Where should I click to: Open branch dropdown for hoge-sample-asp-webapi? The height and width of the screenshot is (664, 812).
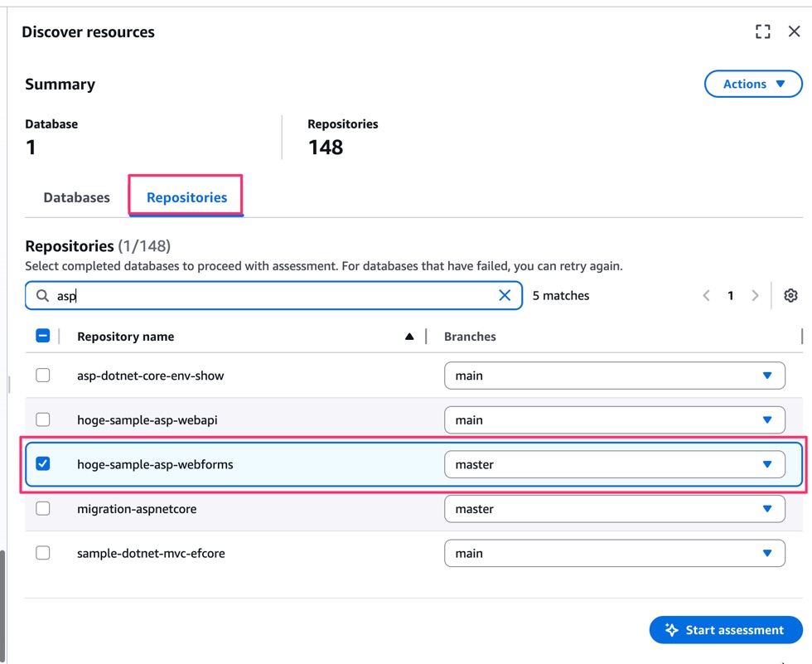click(x=614, y=420)
